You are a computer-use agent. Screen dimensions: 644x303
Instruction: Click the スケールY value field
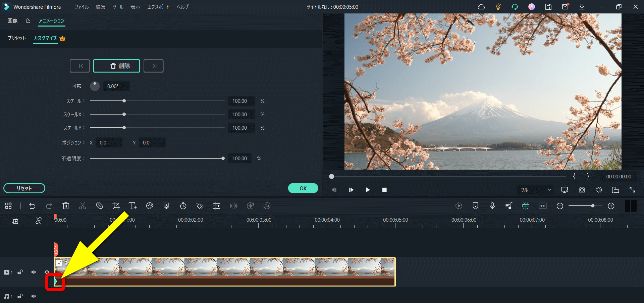(241, 128)
